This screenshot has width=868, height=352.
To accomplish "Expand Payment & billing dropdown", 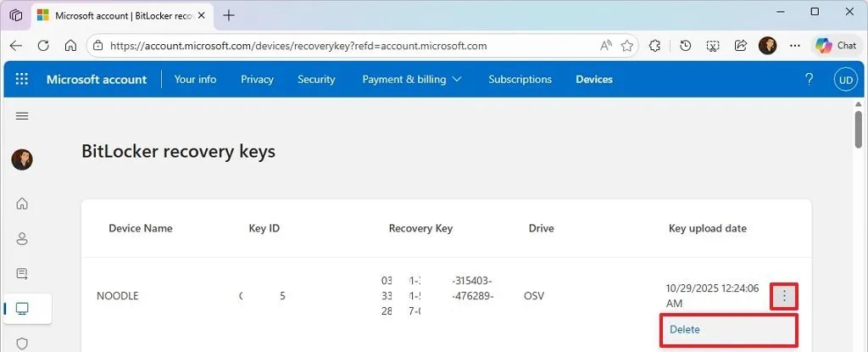I will (x=412, y=79).
